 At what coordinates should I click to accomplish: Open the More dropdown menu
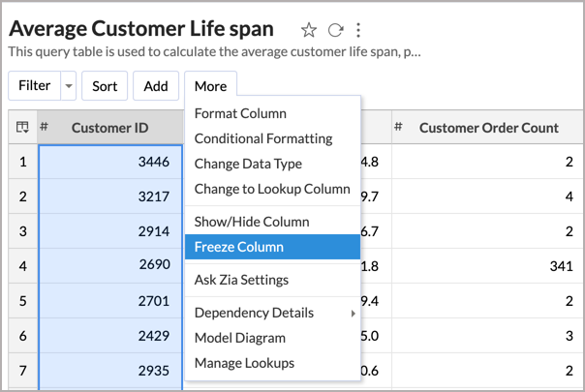[210, 86]
